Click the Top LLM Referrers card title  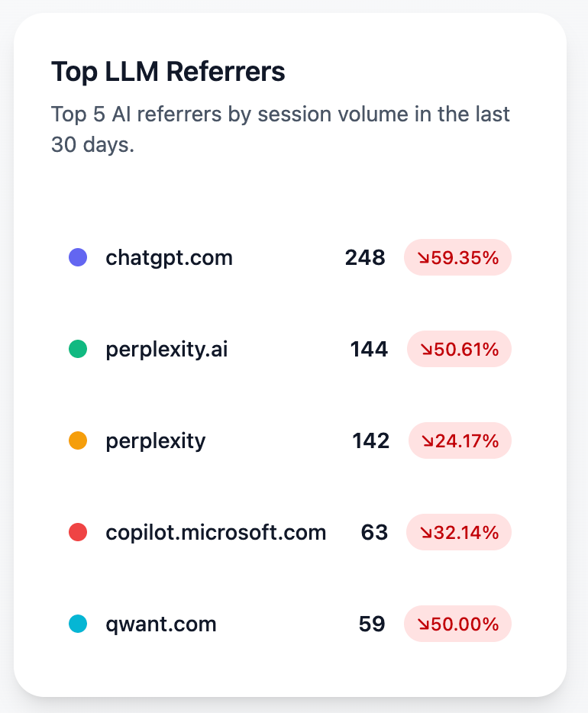pos(168,71)
